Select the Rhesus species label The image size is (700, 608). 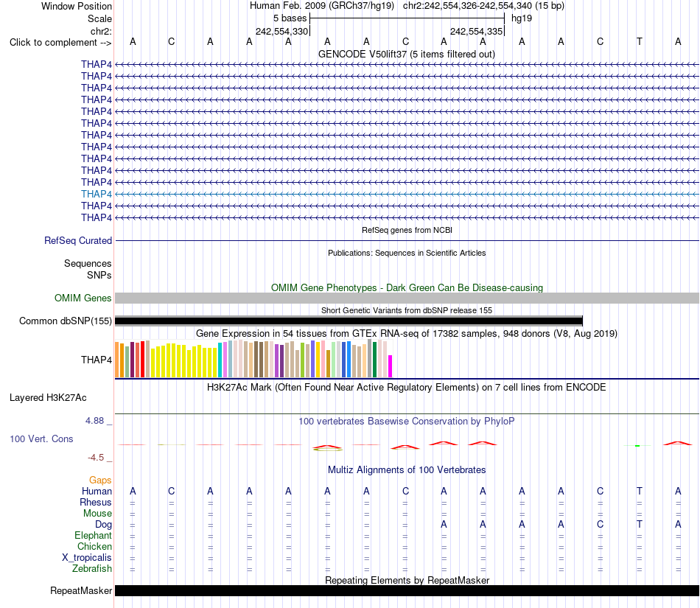tap(96, 502)
